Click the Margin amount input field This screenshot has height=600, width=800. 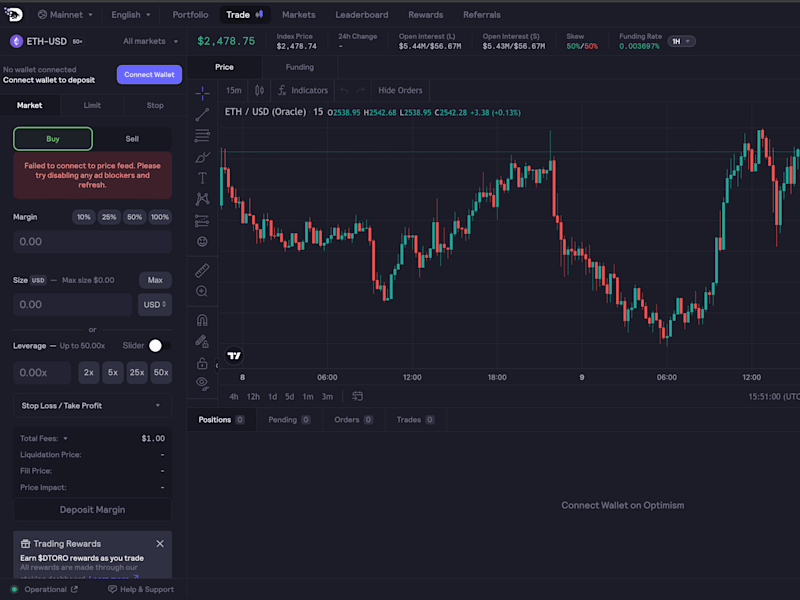(x=92, y=242)
